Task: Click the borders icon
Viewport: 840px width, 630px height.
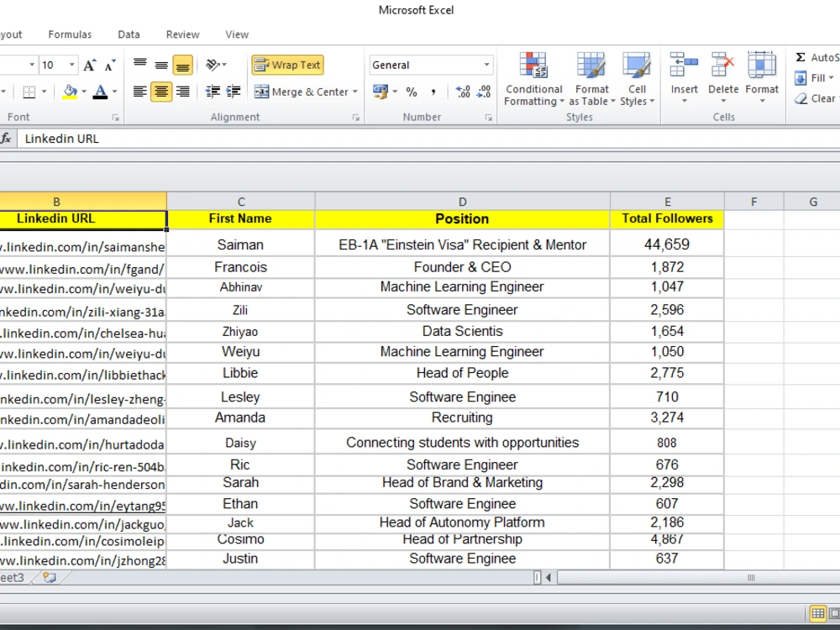Action: pos(29,92)
